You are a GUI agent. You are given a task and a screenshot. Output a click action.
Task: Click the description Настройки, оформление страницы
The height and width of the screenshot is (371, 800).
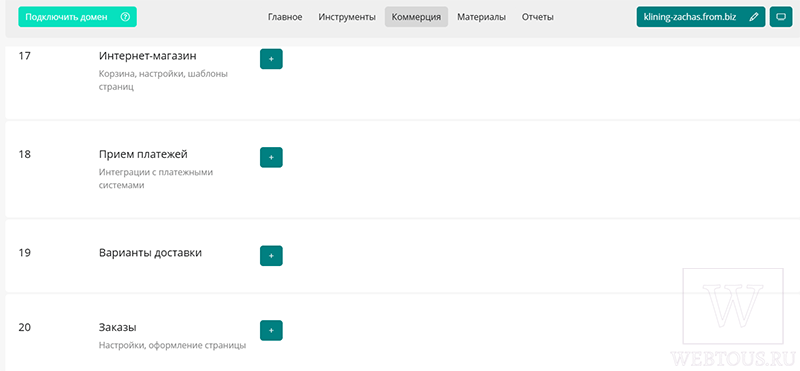(x=172, y=345)
